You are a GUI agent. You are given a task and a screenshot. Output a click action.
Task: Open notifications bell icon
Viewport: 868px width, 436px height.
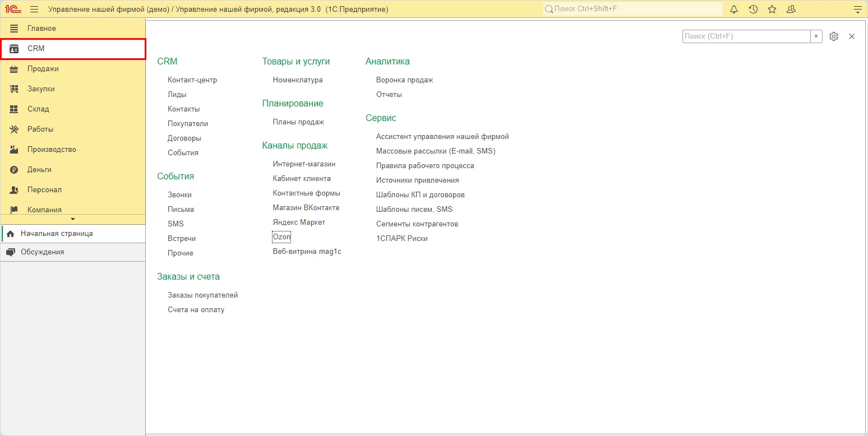point(734,9)
